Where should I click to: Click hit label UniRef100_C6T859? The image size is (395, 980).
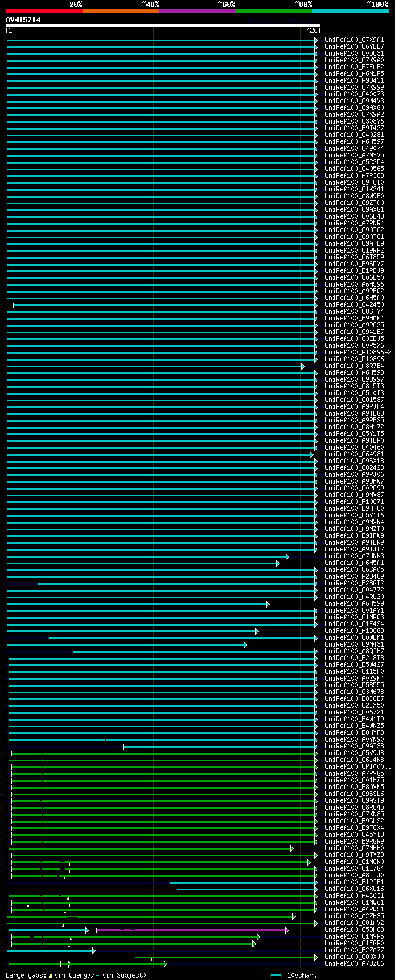tap(354, 258)
